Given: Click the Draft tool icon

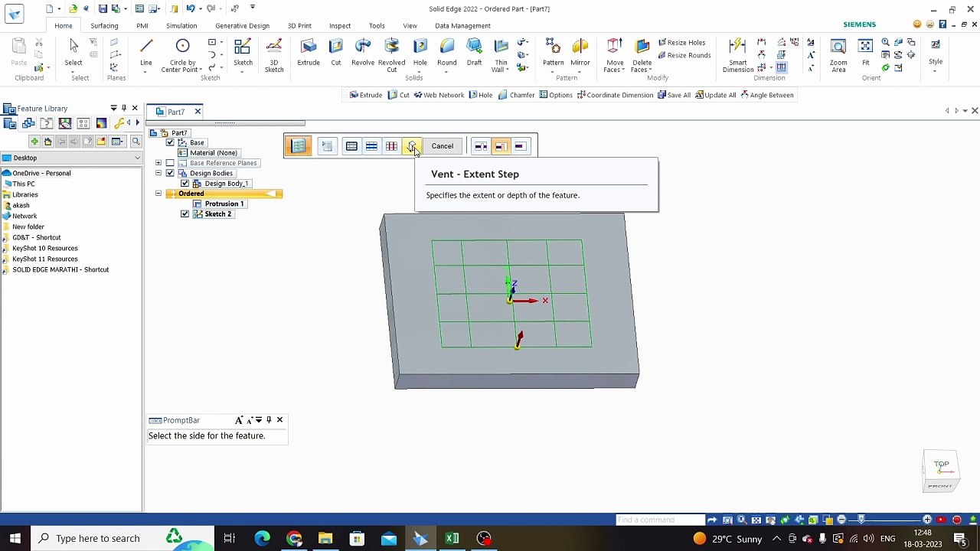Looking at the screenshot, I should [474, 53].
